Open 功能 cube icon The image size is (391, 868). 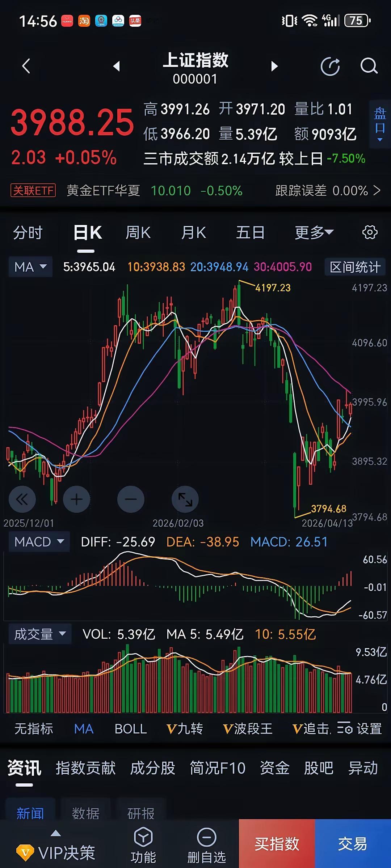pyautogui.click(x=143, y=837)
